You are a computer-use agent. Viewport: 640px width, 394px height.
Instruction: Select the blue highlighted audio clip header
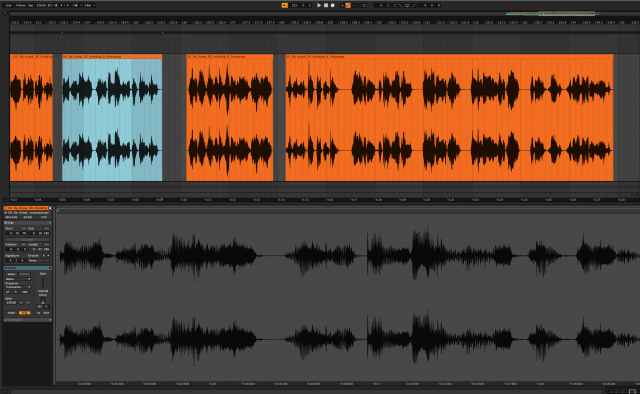tap(112, 56)
